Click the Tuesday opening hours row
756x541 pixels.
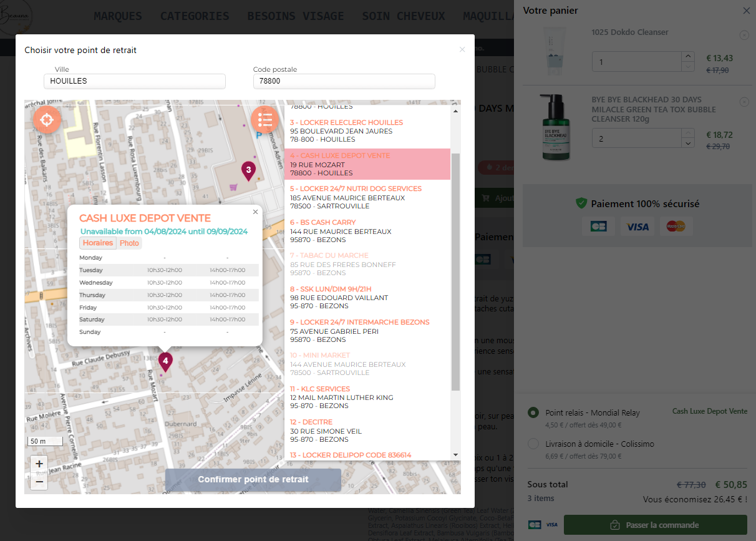tap(168, 270)
